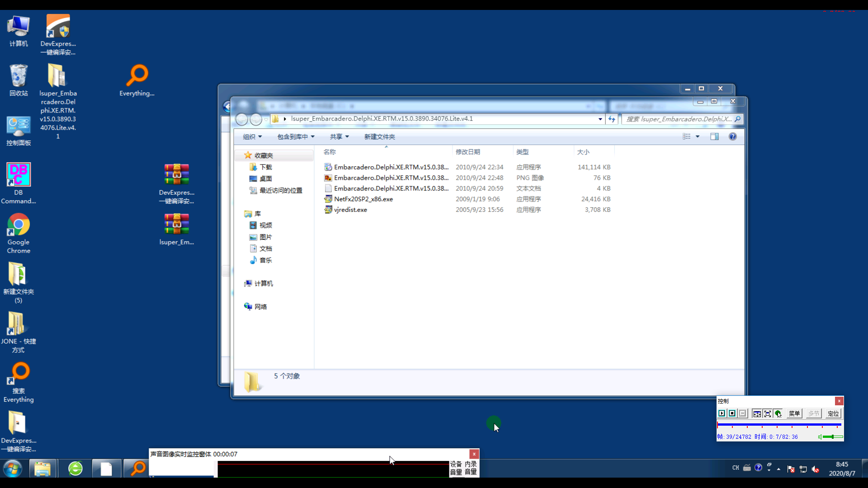
Task: Toggle the preview pane icon
Action: click(x=714, y=136)
